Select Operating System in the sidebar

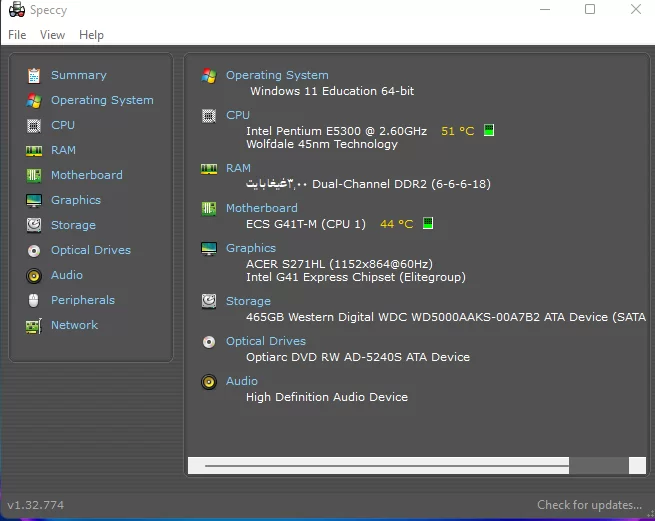[102, 100]
